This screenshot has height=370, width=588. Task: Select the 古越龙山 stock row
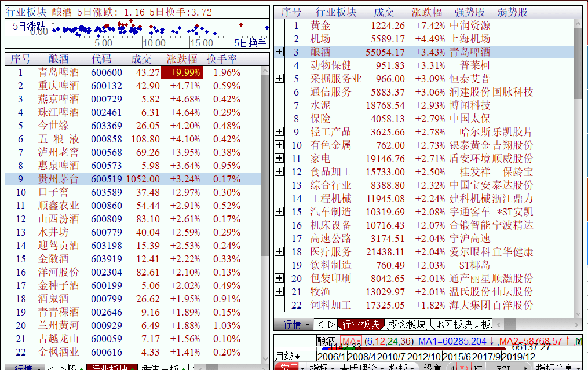click(x=133, y=339)
